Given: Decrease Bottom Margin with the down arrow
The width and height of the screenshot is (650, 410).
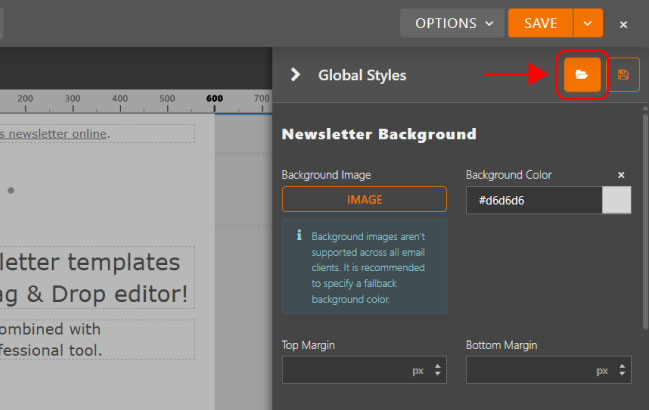Looking at the screenshot, I should tap(622, 375).
